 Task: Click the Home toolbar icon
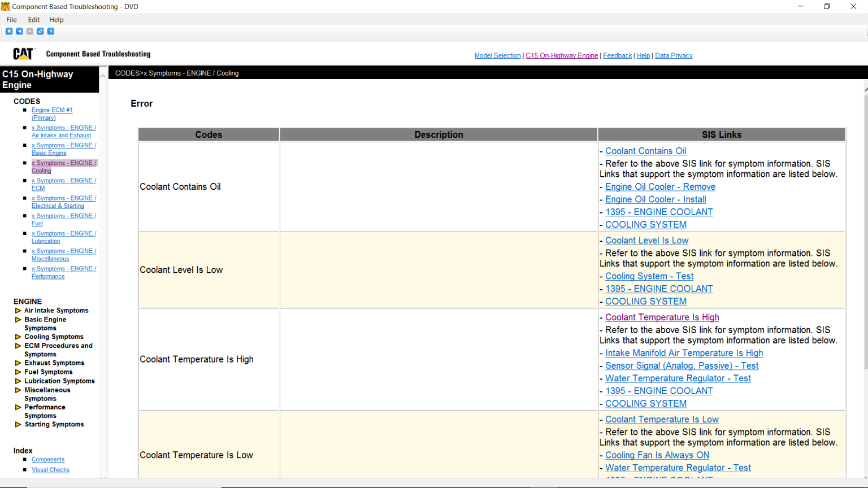tap(8, 31)
